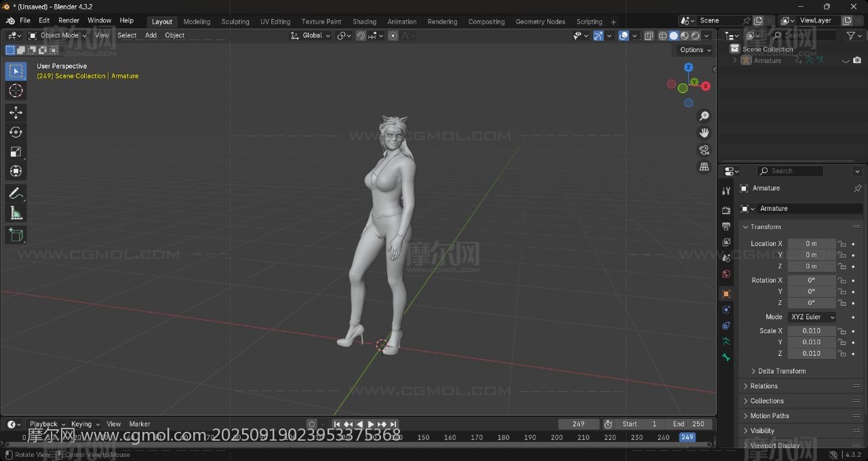Toggle viewport overlays

(623, 35)
